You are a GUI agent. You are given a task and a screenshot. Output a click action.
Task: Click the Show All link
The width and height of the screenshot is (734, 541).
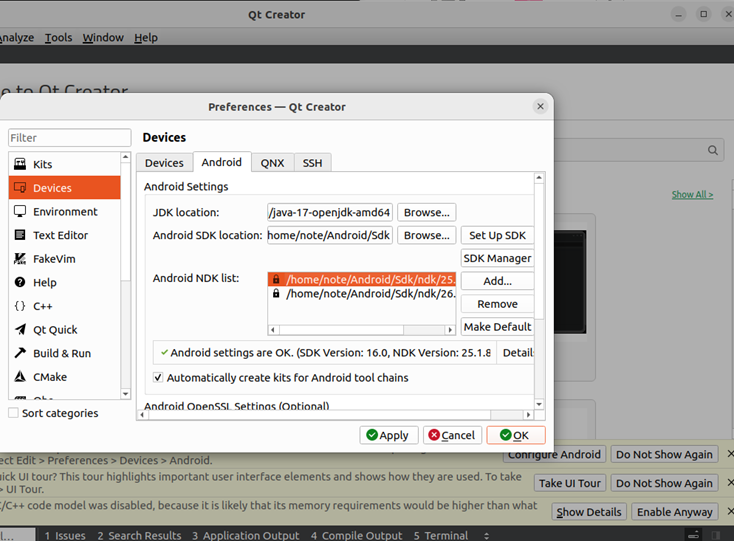coord(692,194)
